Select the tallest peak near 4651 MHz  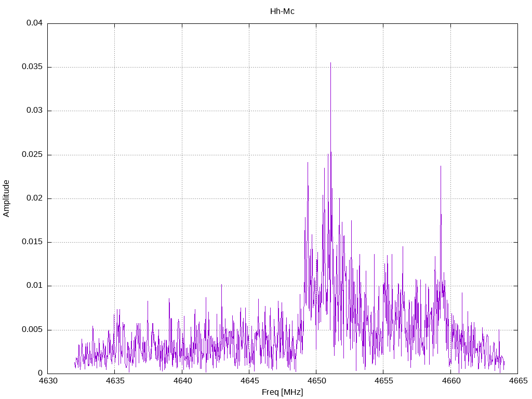point(330,64)
